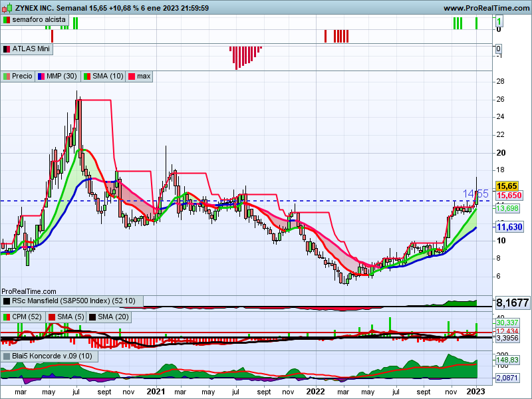Open the SMA (20) indicator label

(109, 317)
